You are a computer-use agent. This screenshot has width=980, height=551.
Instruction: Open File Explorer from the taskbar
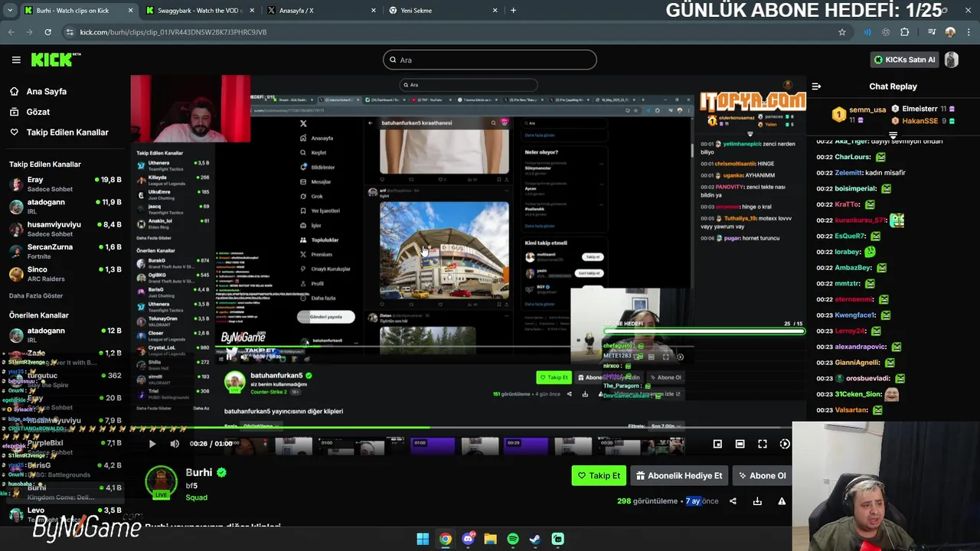pos(490,539)
